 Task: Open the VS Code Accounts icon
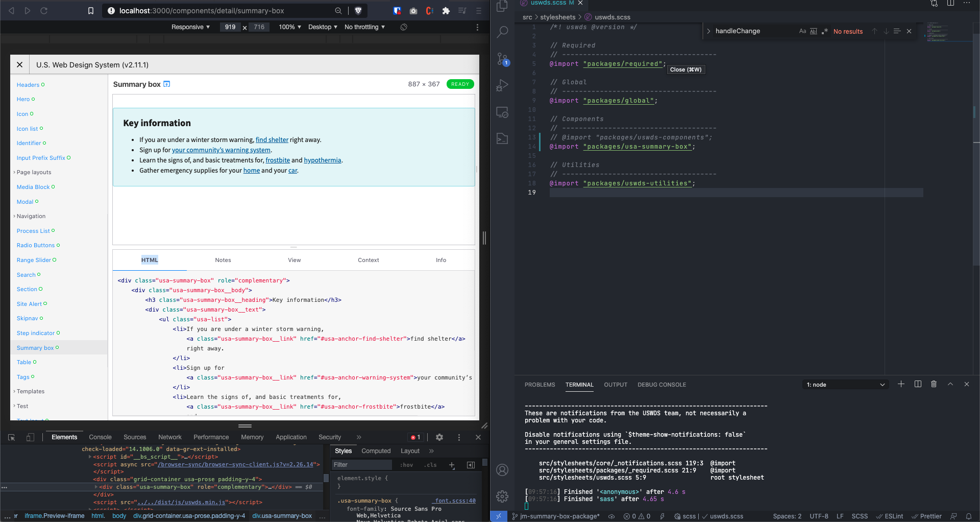point(502,470)
